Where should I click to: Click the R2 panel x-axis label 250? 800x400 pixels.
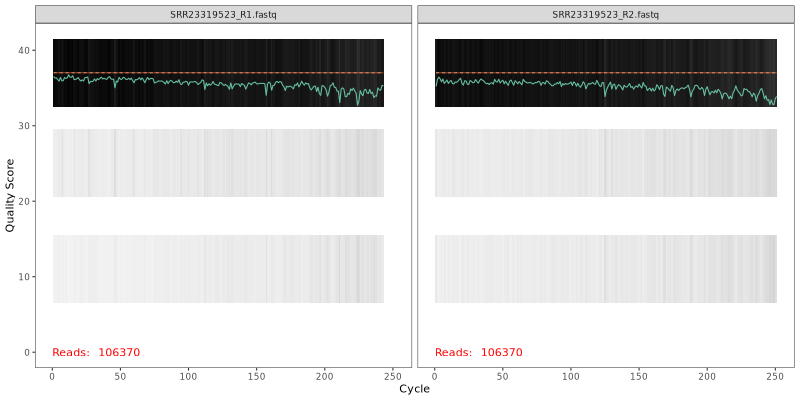775,376
